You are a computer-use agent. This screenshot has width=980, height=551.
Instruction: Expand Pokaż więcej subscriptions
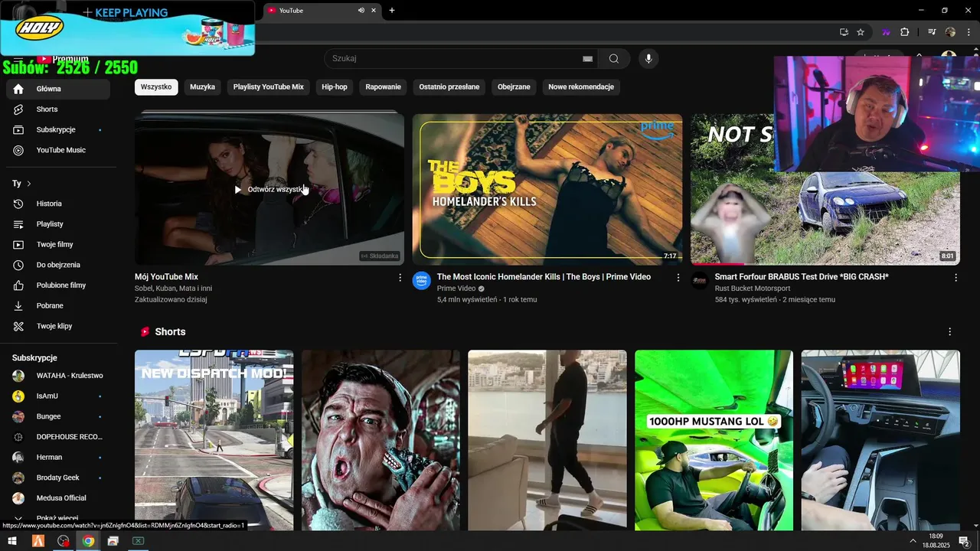58,519
